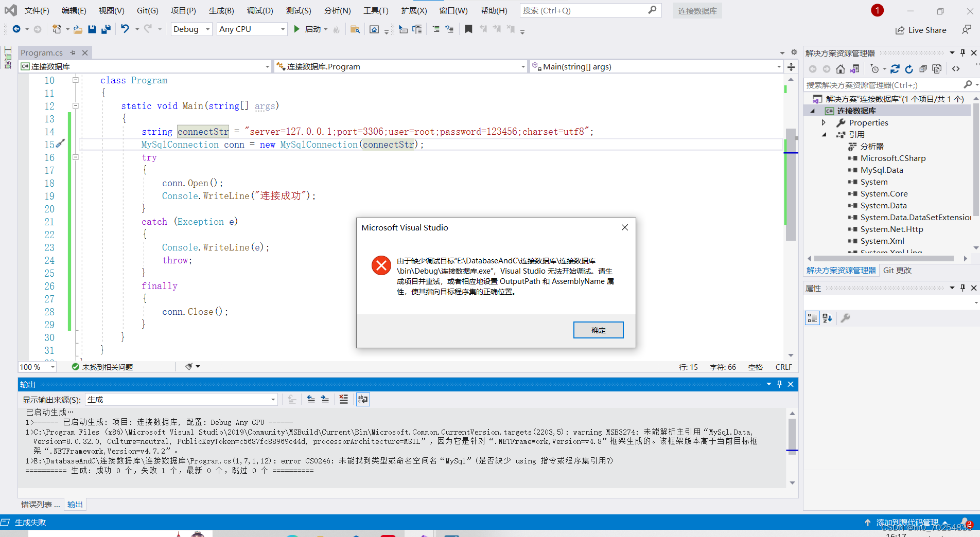Viewport: 980px width, 537px height.
Task: Save Program.cs using the save icon
Action: pyautogui.click(x=92, y=29)
